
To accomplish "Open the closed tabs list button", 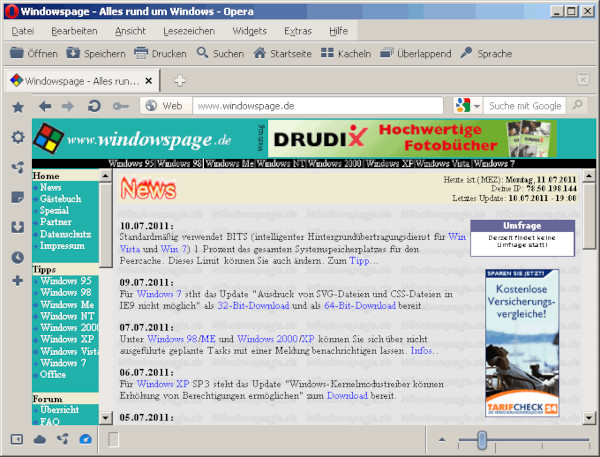I will [x=582, y=80].
